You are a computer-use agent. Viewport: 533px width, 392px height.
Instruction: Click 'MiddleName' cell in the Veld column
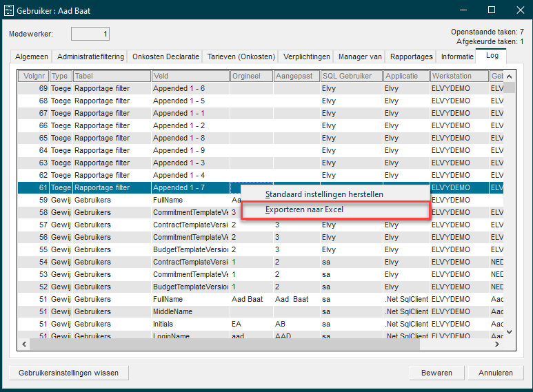click(190, 311)
